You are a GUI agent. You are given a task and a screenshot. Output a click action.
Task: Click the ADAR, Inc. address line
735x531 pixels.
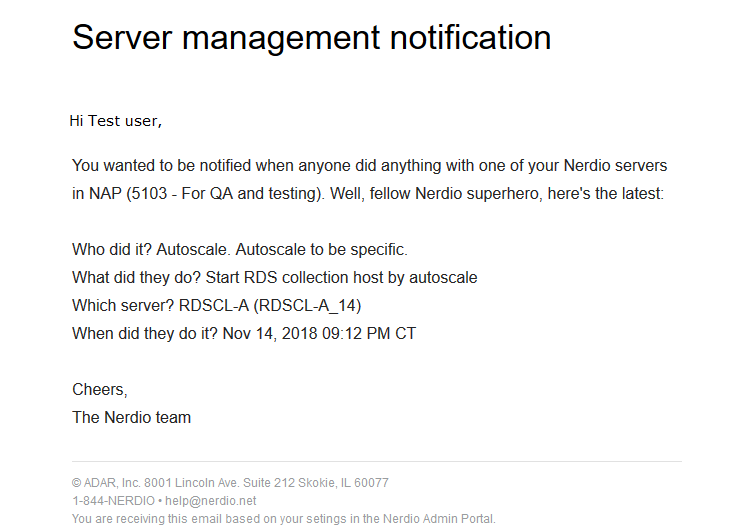pos(230,483)
